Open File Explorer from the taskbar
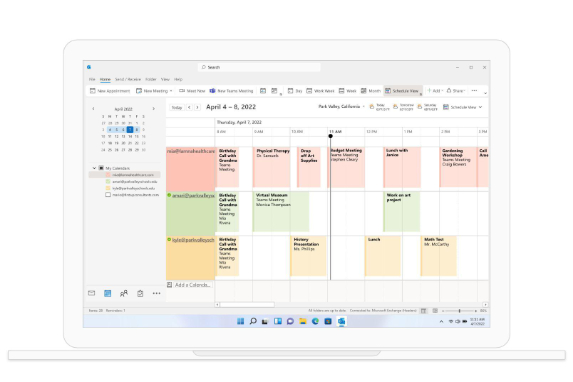573x382 pixels. 303,321
